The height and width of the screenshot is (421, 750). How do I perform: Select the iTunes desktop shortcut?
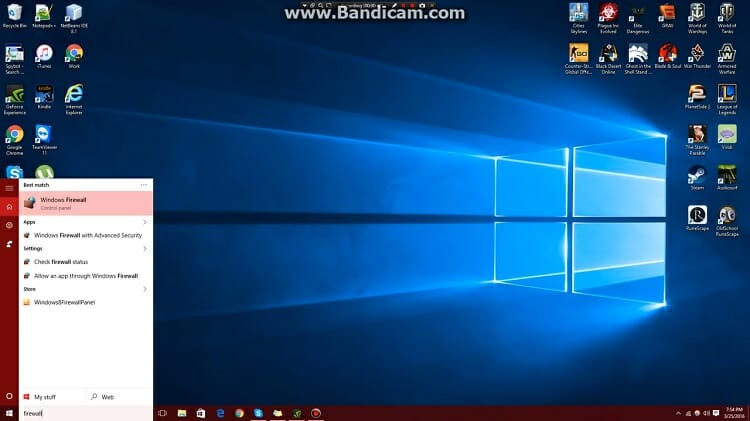pos(44,56)
